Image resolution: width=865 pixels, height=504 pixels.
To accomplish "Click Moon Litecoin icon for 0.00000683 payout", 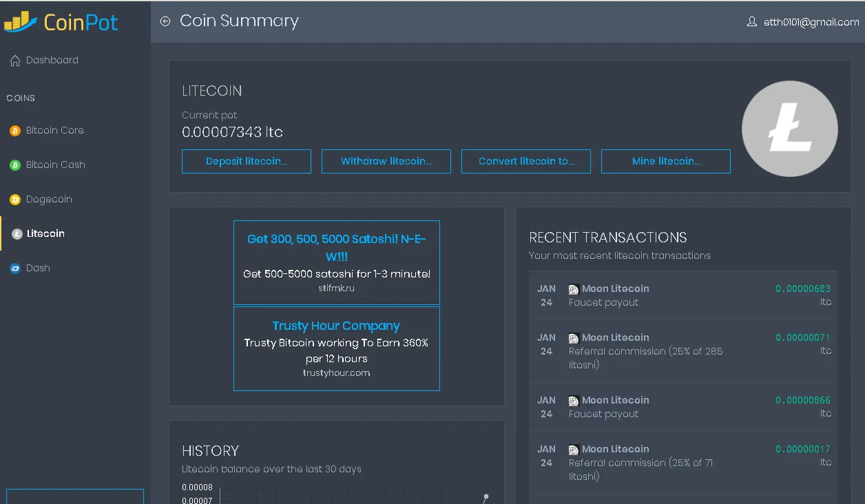I will pyautogui.click(x=574, y=289).
